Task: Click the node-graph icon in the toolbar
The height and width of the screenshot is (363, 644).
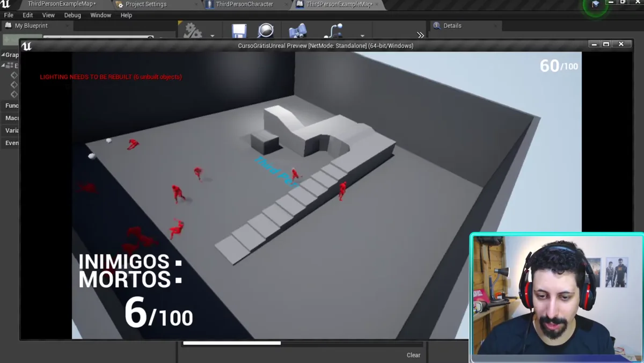Action: click(333, 31)
